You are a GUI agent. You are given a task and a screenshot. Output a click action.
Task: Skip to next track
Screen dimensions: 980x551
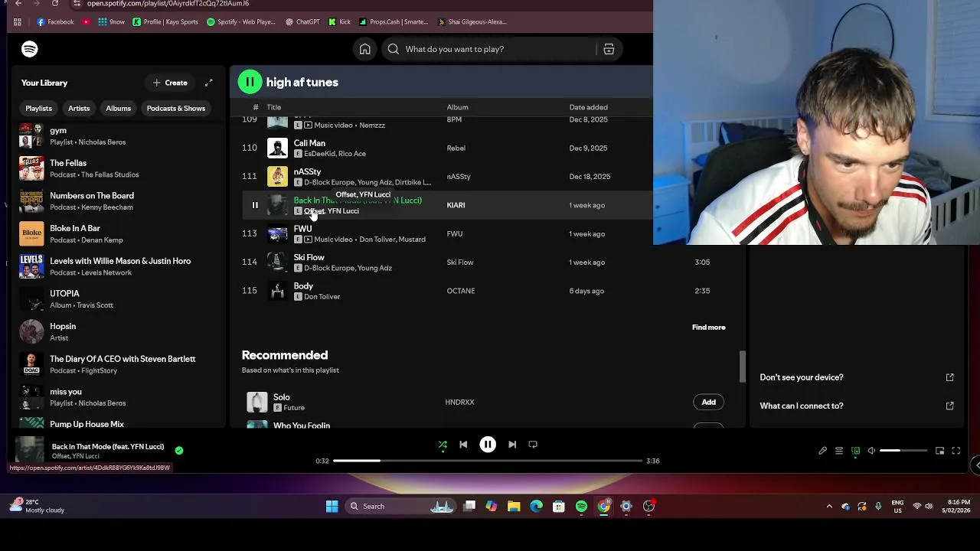pyautogui.click(x=512, y=445)
